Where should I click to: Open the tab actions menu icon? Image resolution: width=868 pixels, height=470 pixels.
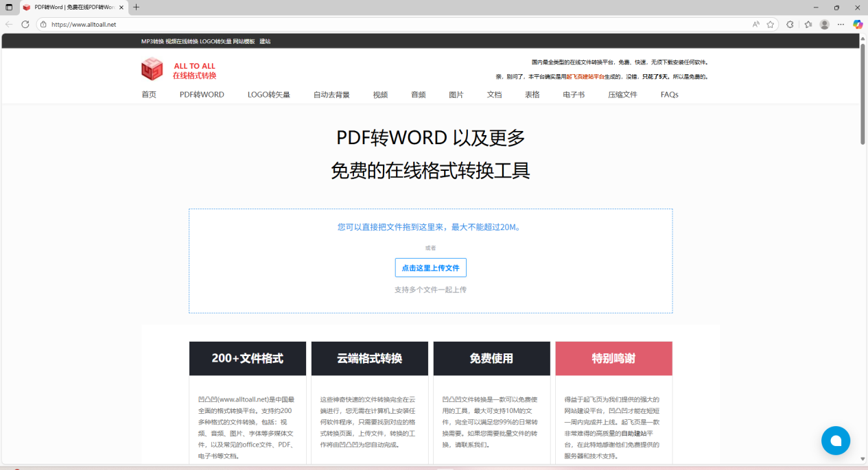coord(9,7)
